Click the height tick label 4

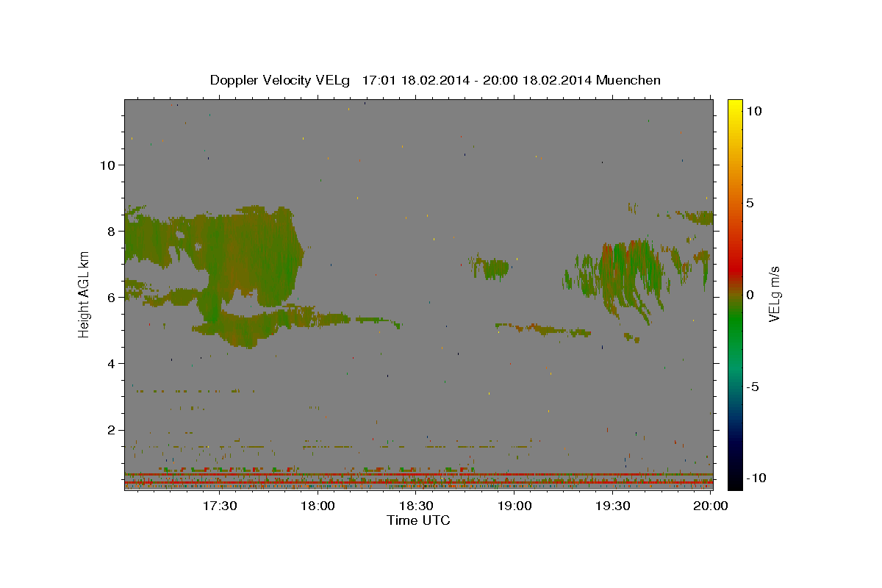[112, 363]
